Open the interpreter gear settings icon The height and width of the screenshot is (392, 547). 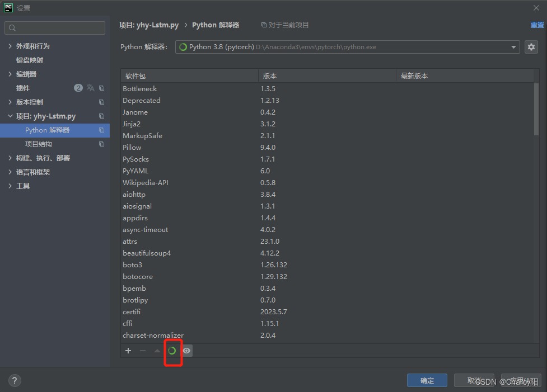(x=531, y=47)
